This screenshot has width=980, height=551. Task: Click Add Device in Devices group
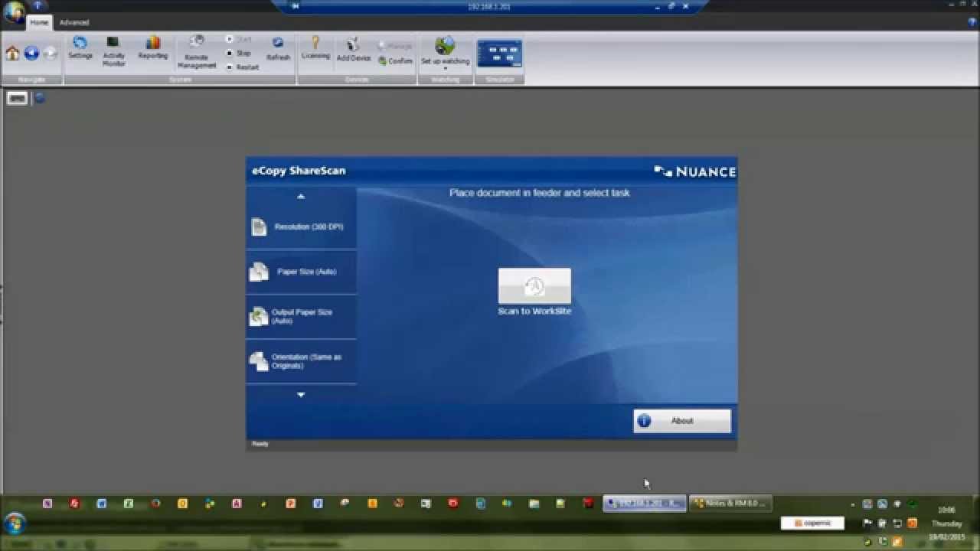[353, 50]
